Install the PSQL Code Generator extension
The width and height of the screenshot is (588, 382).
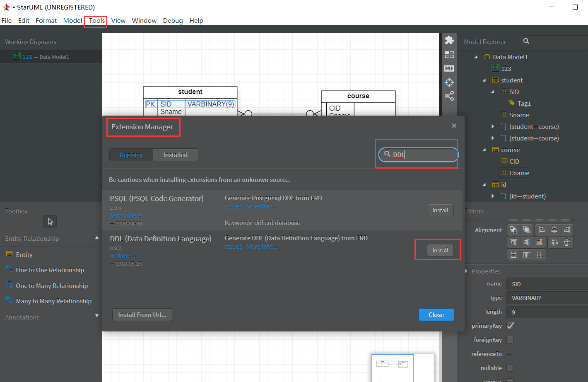coord(440,210)
